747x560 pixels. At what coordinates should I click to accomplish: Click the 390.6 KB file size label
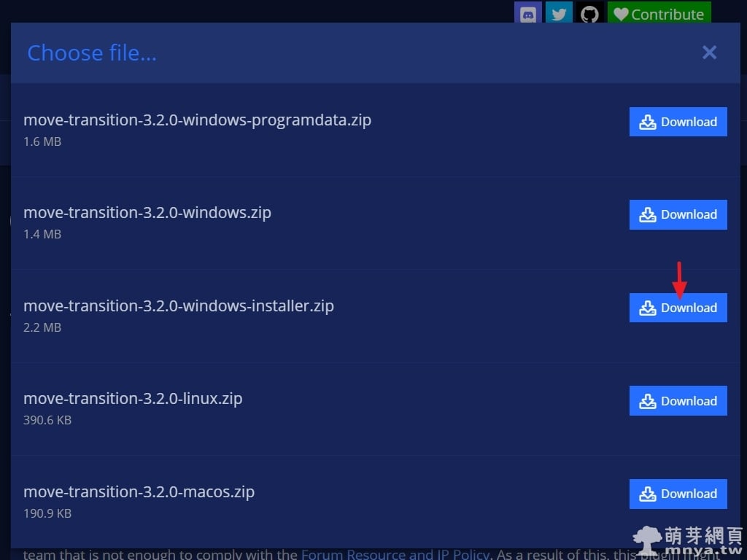click(47, 420)
